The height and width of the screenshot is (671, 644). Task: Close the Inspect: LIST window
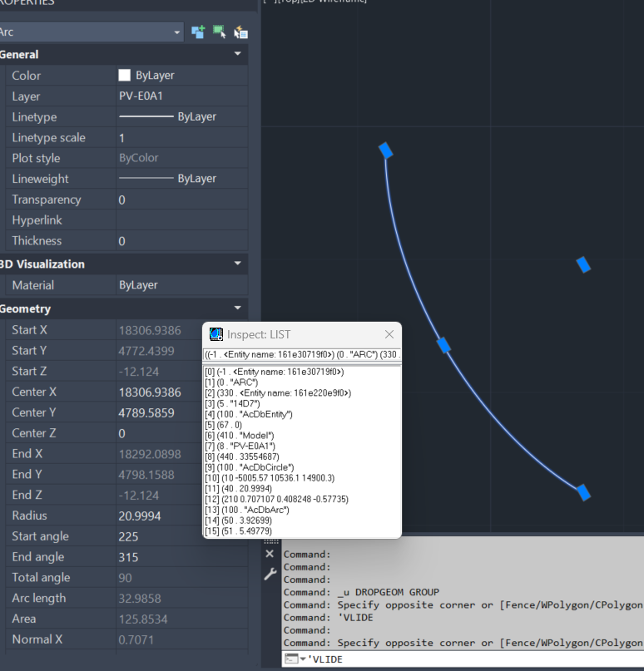click(x=389, y=334)
